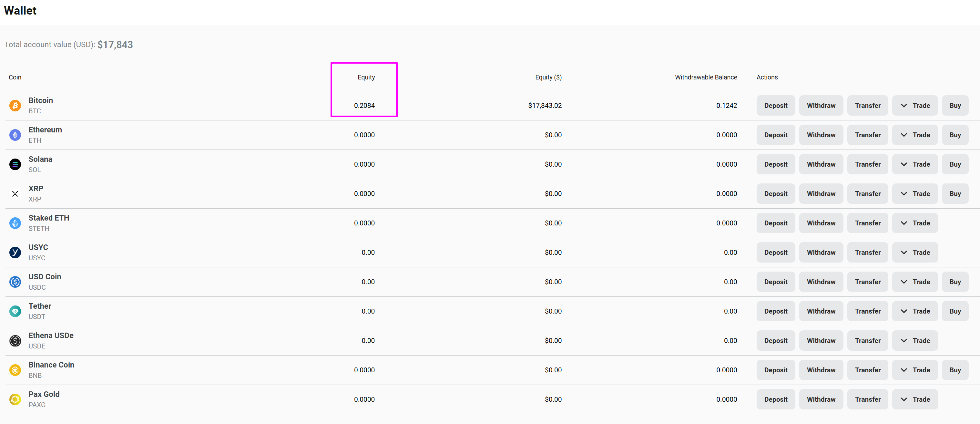The width and height of the screenshot is (980, 424).
Task: Buy USD Coin
Action: pyautogui.click(x=955, y=282)
